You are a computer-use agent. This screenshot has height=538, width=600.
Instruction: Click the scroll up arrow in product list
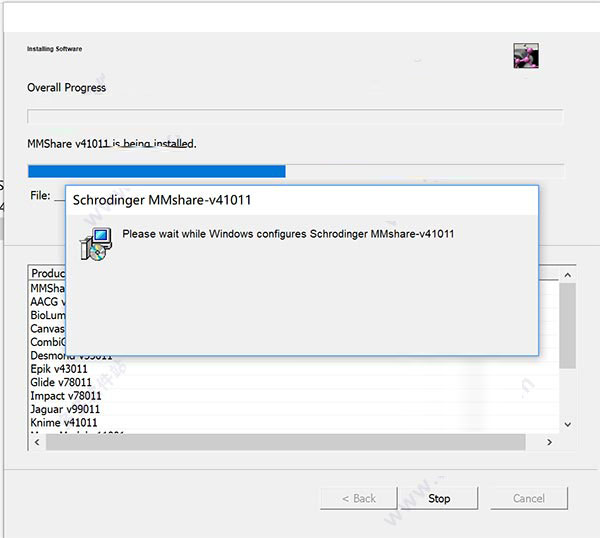(567, 275)
